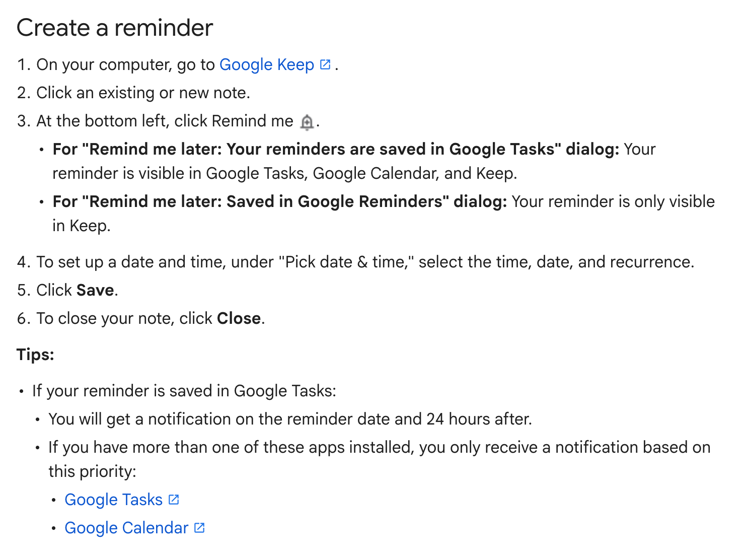Click the bold word Close in step 6

pyautogui.click(x=239, y=319)
